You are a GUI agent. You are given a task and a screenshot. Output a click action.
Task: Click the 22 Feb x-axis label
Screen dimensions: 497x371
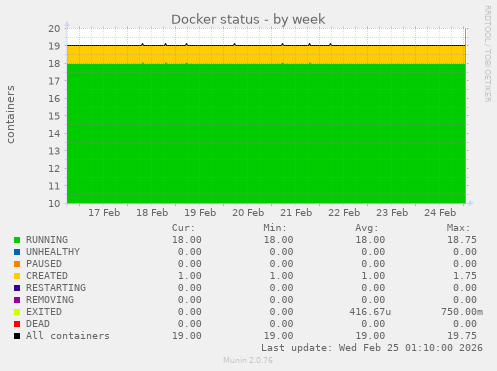click(344, 213)
